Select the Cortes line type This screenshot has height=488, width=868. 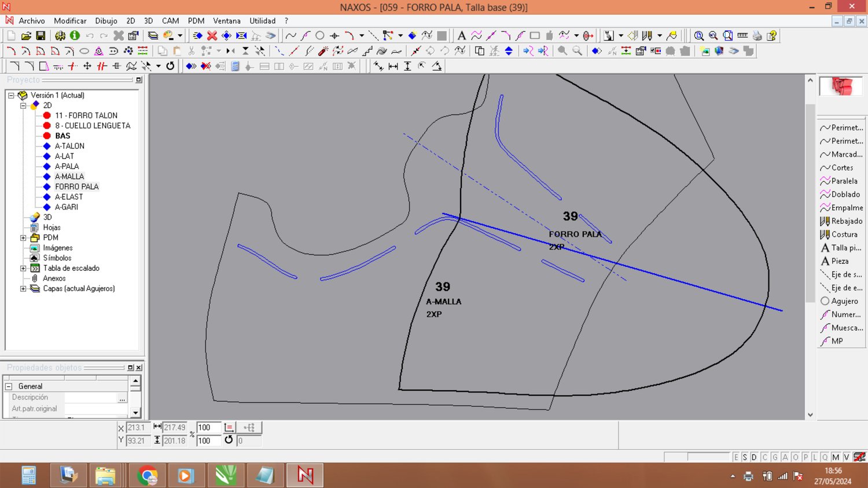(x=837, y=168)
